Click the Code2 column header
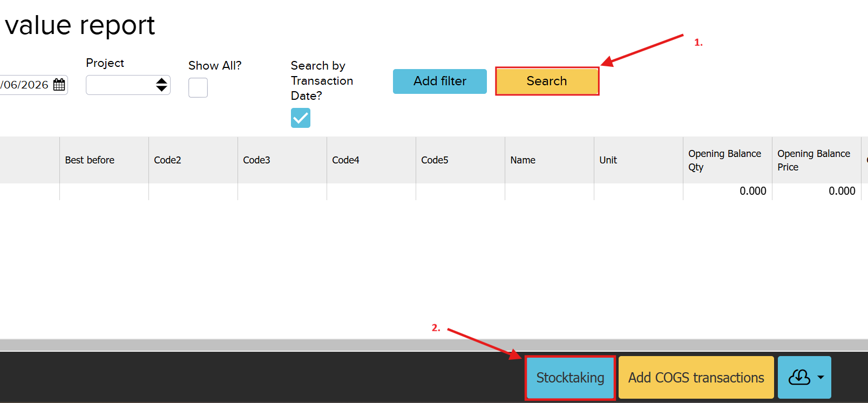The width and height of the screenshot is (868, 403). [167, 160]
